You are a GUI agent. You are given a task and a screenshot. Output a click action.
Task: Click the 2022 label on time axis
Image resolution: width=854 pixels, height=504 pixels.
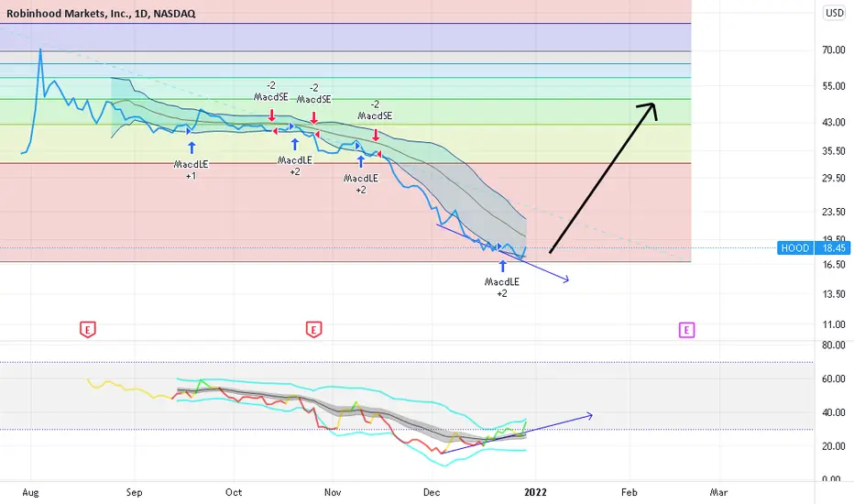tap(535, 492)
